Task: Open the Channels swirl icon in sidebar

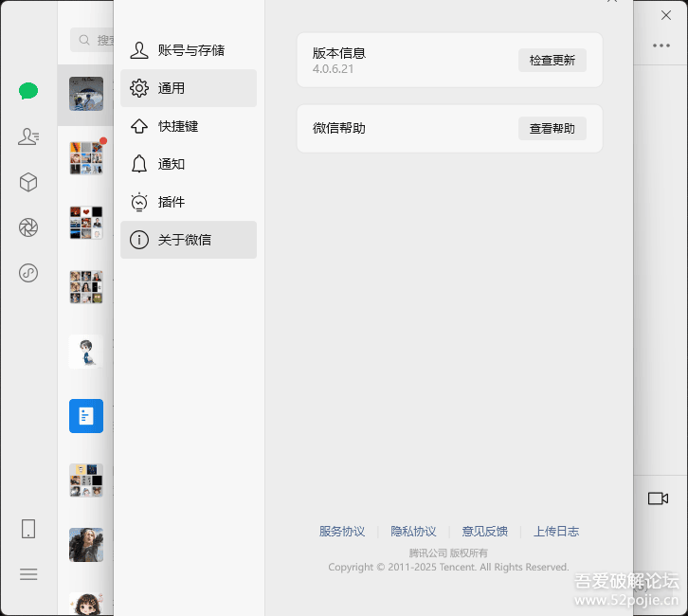Action: 28,273
